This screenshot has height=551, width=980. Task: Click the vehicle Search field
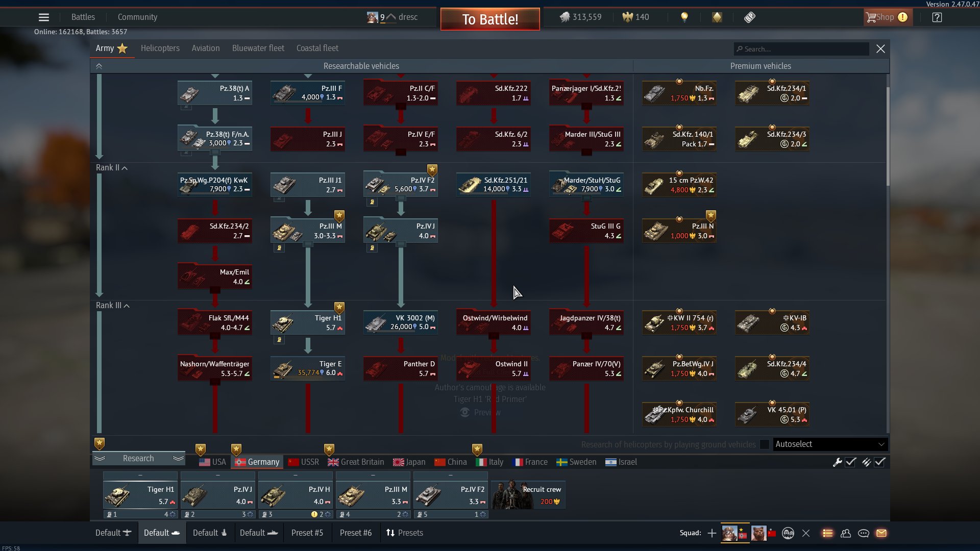[x=801, y=49]
